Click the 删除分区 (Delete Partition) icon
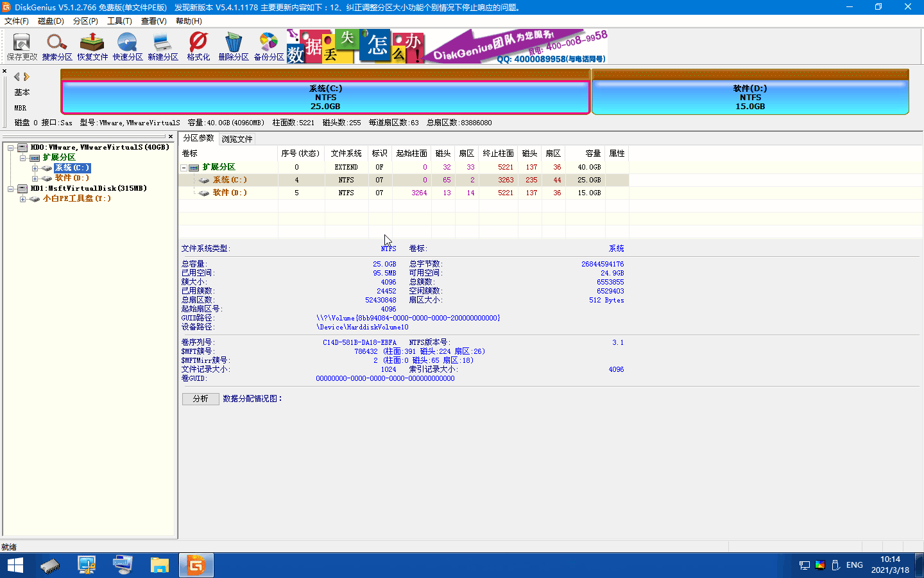The image size is (924, 578). pos(234,47)
